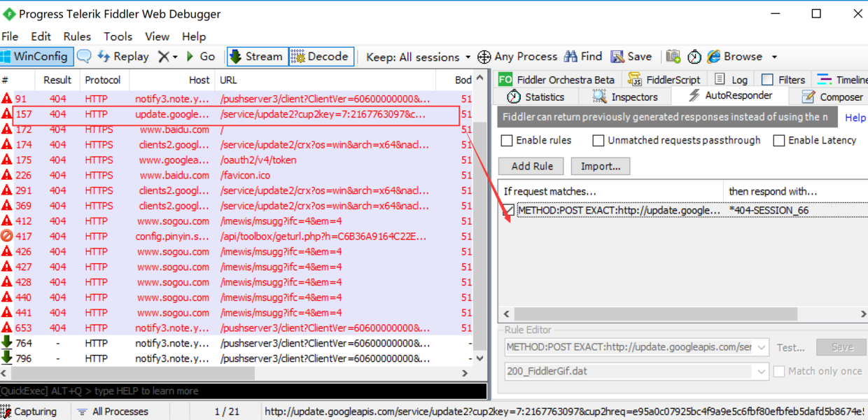Open the View menu
Image resolution: width=868 pixels, height=420 pixels.
pos(157,36)
